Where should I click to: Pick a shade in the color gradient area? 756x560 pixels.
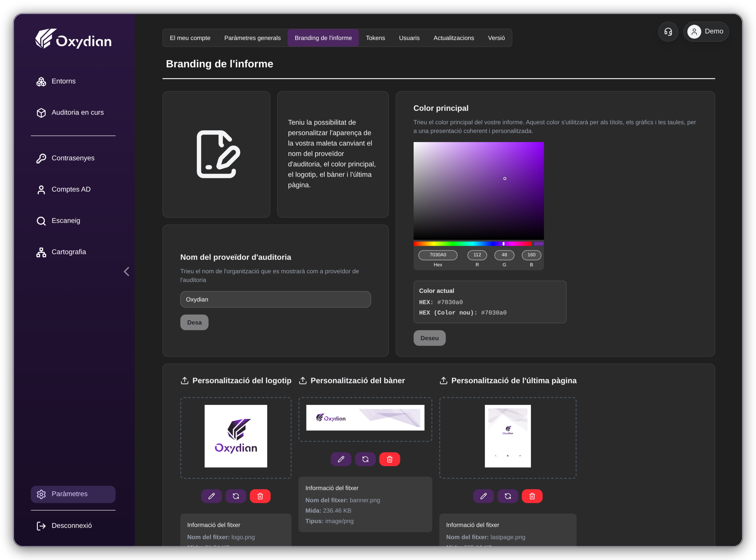(478, 191)
